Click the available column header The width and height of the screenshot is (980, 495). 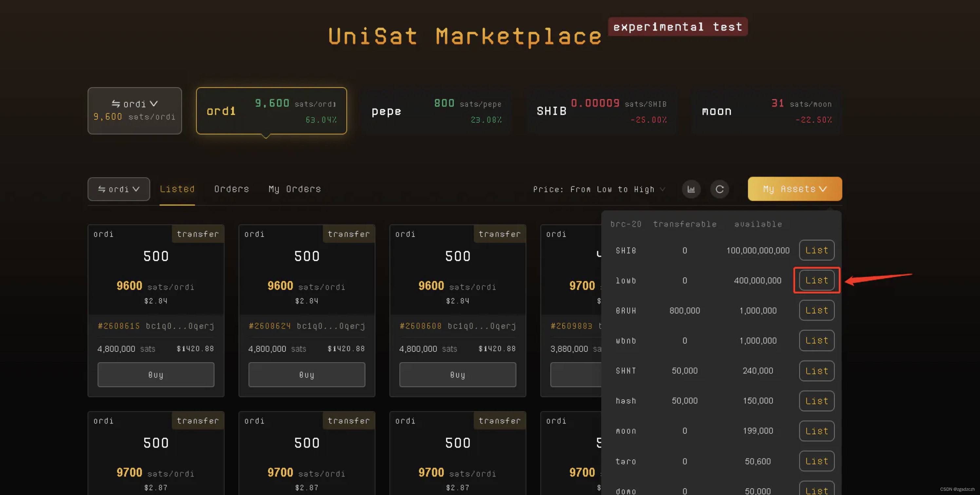coord(758,224)
